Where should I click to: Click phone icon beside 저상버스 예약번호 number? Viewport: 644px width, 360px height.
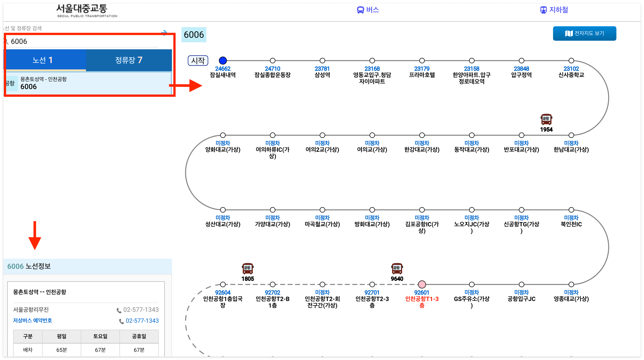coord(121,321)
